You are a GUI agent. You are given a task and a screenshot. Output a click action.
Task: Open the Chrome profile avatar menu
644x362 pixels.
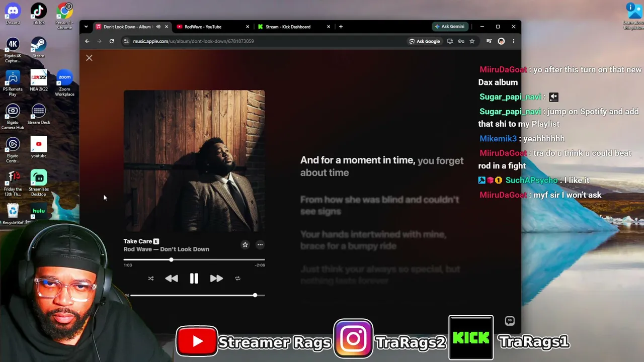coord(501,41)
